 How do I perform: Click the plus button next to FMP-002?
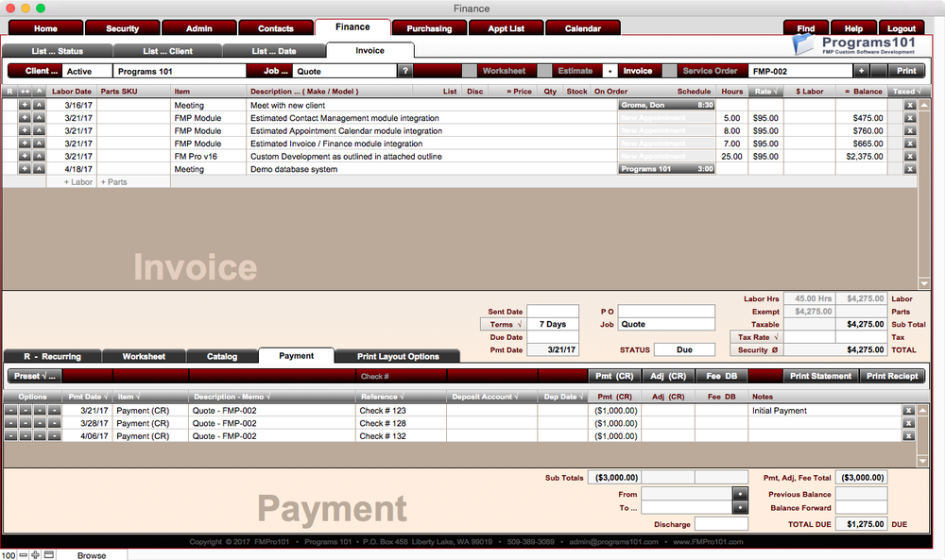coord(861,71)
